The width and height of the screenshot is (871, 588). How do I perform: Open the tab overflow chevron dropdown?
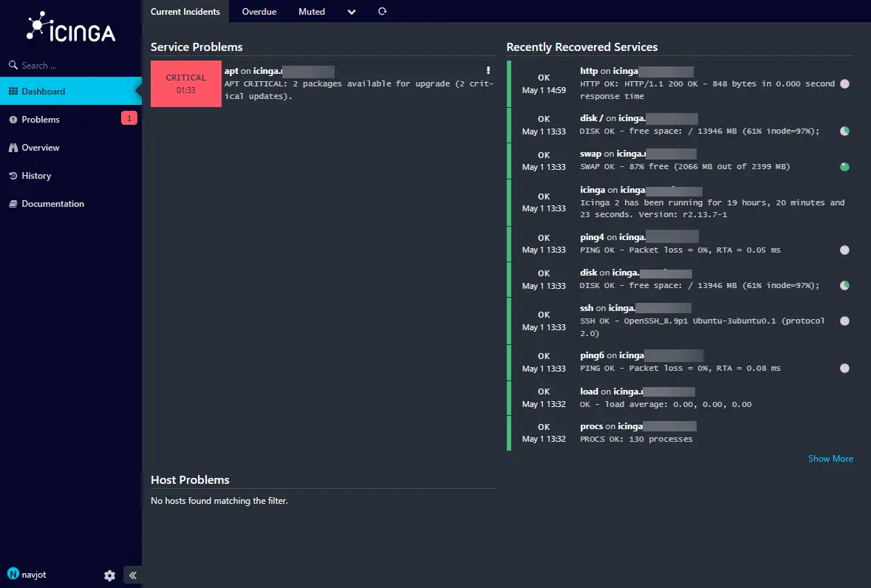352,11
